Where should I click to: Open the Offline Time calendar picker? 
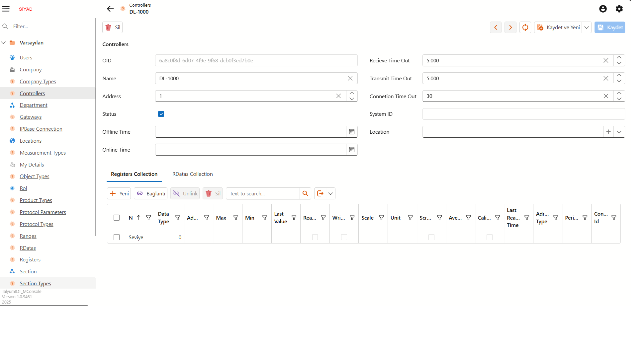coord(352,132)
